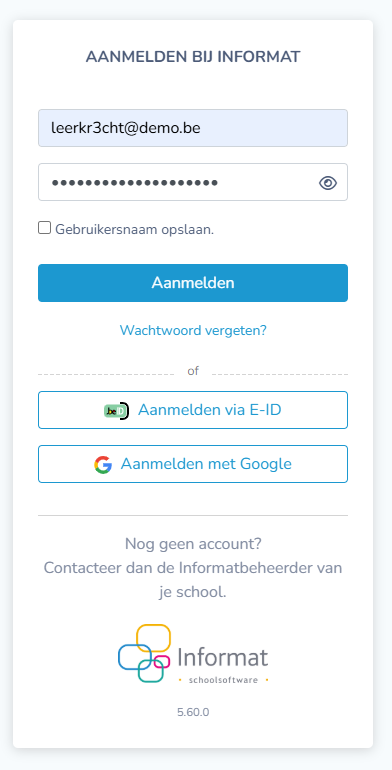Viewport: 392px width, 770px height.
Task: Click the 'of' separator between login options
Action: [x=193, y=371]
